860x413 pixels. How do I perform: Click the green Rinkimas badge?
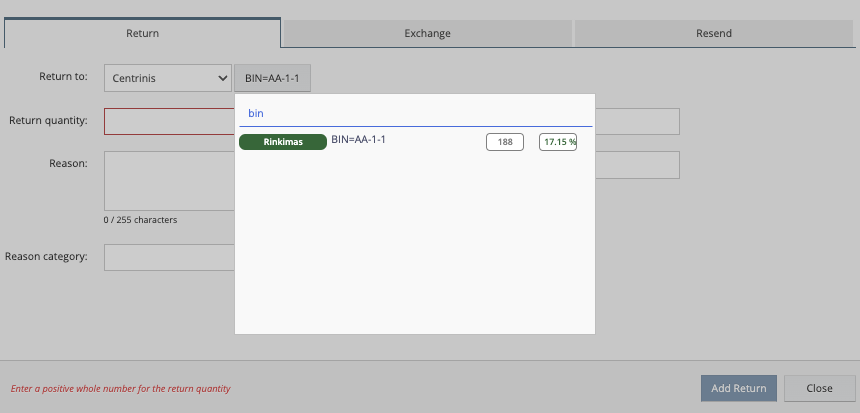[x=283, y=142]
